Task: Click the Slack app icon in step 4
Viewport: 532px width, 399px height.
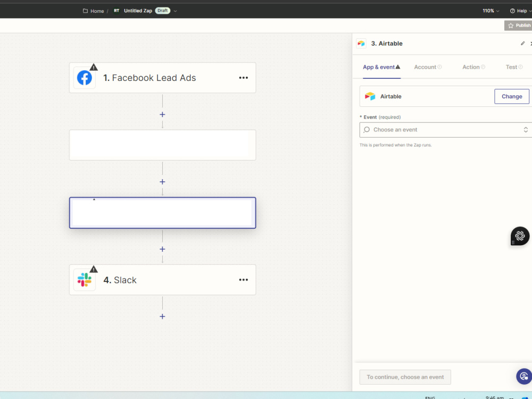Action: click(85, 280)
